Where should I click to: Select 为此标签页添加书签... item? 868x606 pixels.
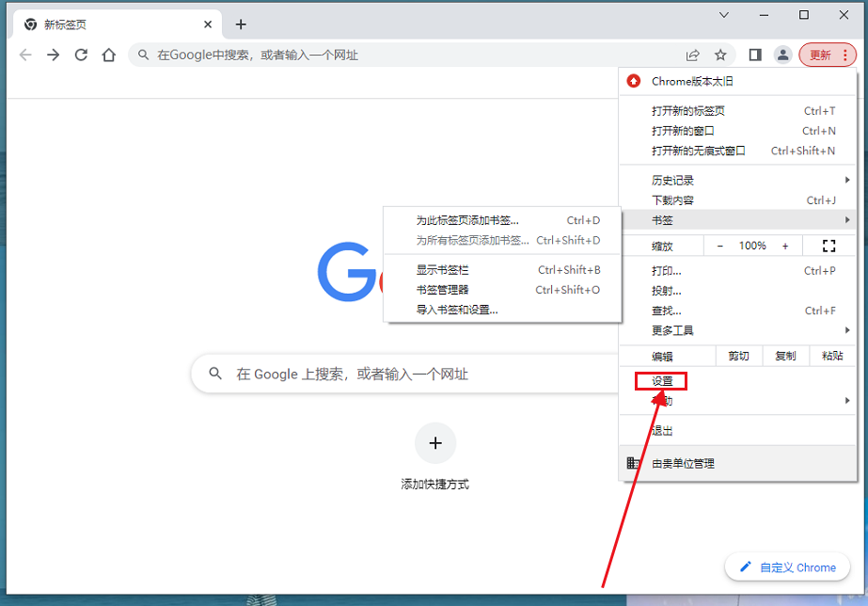coord(502,220)
